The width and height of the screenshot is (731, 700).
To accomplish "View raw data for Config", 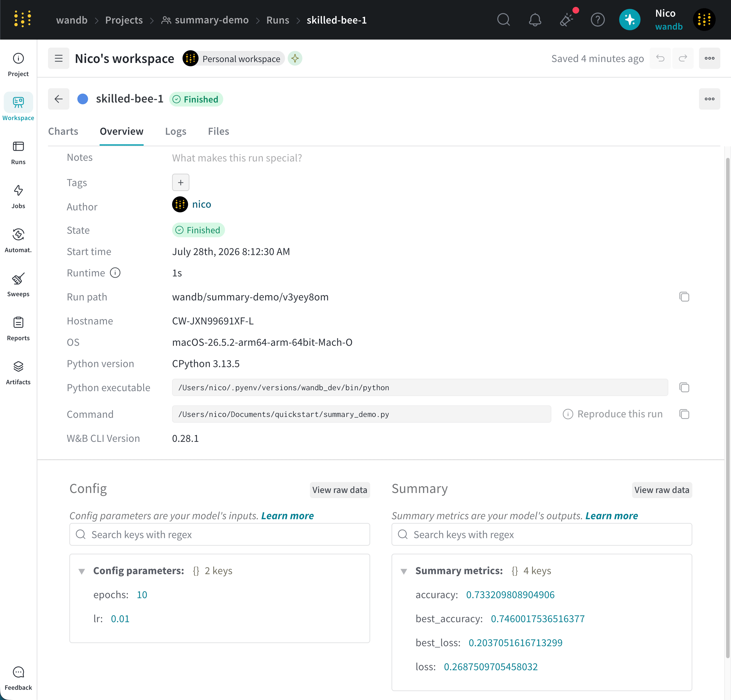I will point(340,490).
